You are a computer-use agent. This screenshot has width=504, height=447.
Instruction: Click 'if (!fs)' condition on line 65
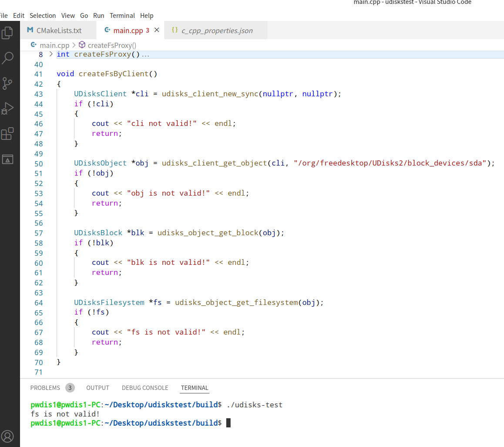91,312
